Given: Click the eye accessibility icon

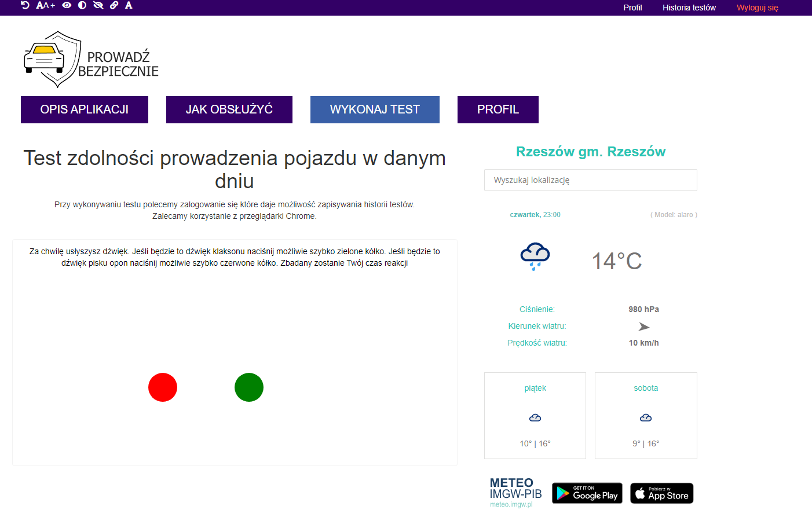Looking at the screenshot, I should coord(67,5).
